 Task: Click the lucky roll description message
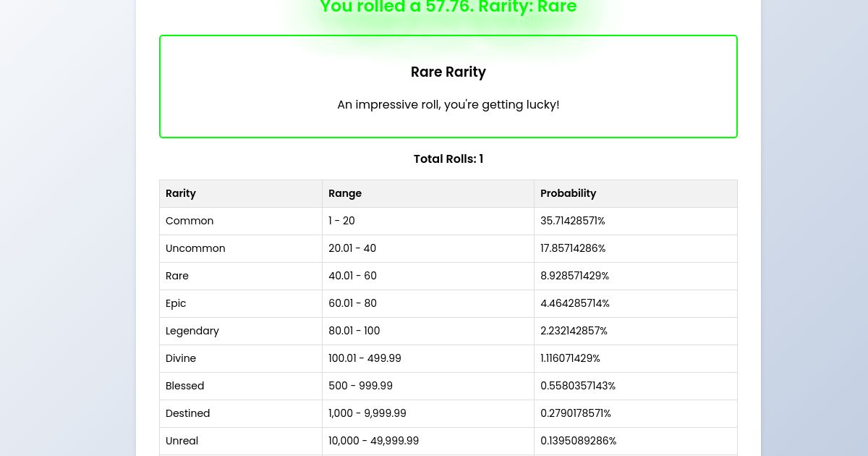448,104
